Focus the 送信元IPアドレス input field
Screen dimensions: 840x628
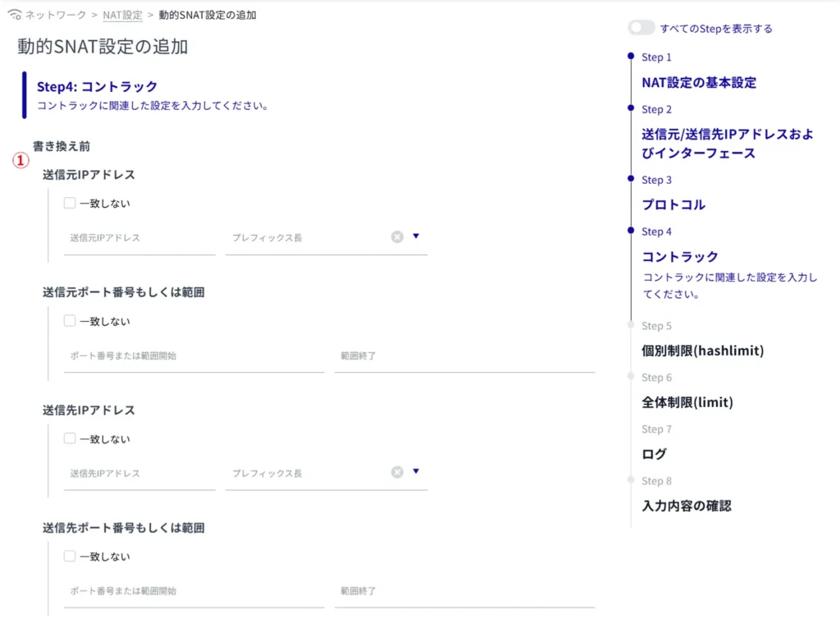tap(139, 238)
